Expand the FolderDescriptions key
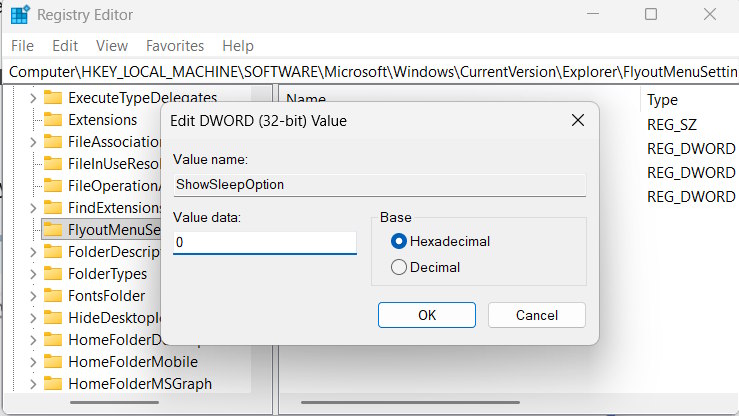739x416 pixels. click(x=33, y=252)
